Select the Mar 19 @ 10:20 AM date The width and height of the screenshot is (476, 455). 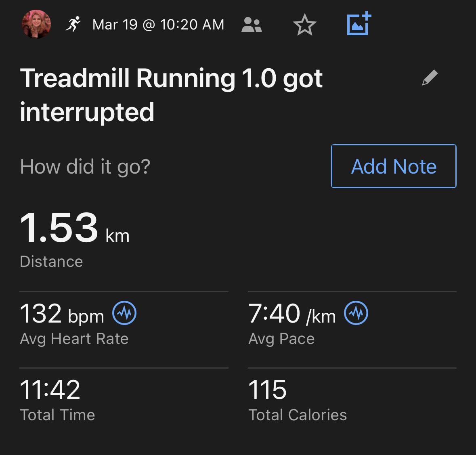click(x=158, y=25)
